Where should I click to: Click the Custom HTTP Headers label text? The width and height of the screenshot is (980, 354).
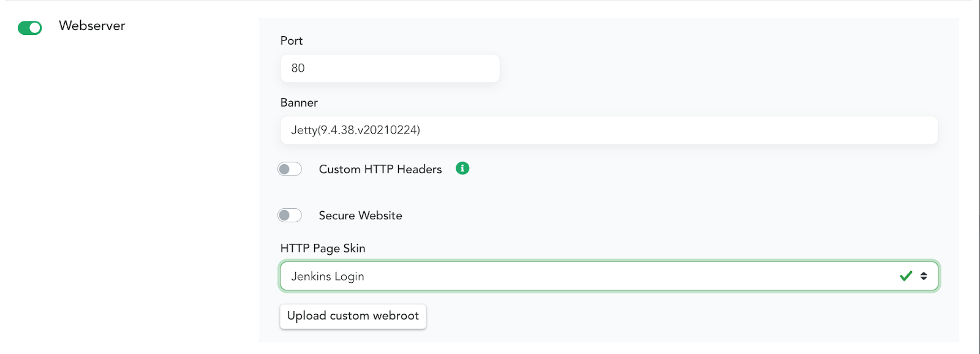[380, 169]
